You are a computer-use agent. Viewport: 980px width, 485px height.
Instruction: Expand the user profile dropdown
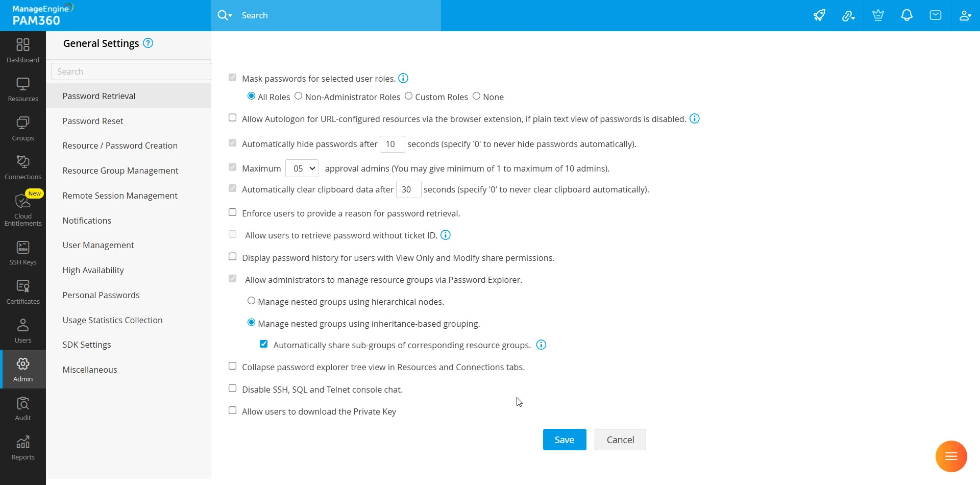click(x=965, y=15)
